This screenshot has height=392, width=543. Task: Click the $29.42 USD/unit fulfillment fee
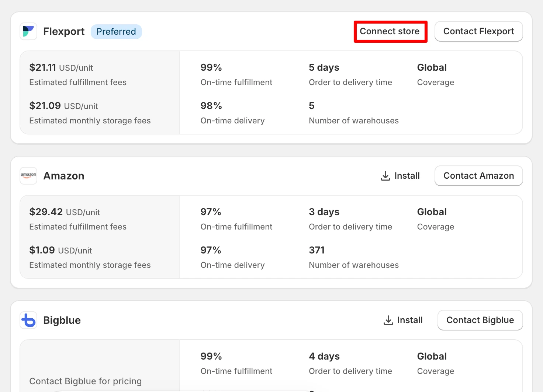65,212
